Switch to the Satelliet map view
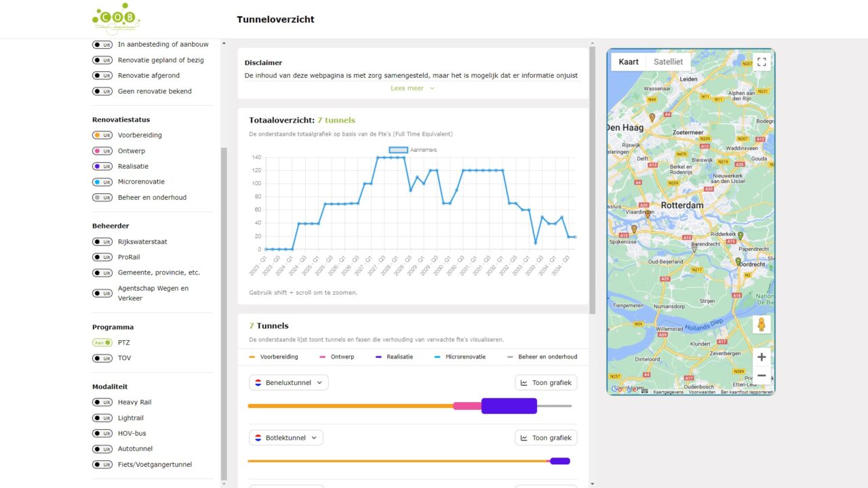The height and width of the screenshot is (488, 868). [668, 62]
